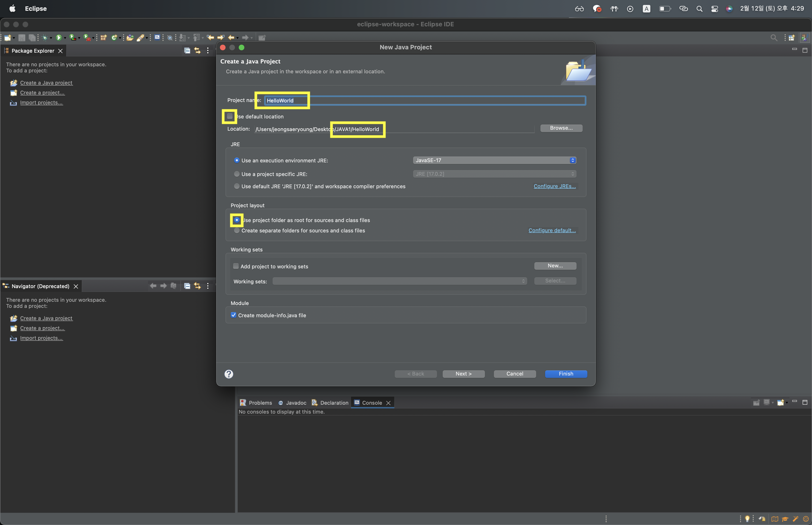Image resolution: width=812 pixels, height=525 pixels.
Task: Click Collapse All in Package Explorer
Action: tap(187, 51)
